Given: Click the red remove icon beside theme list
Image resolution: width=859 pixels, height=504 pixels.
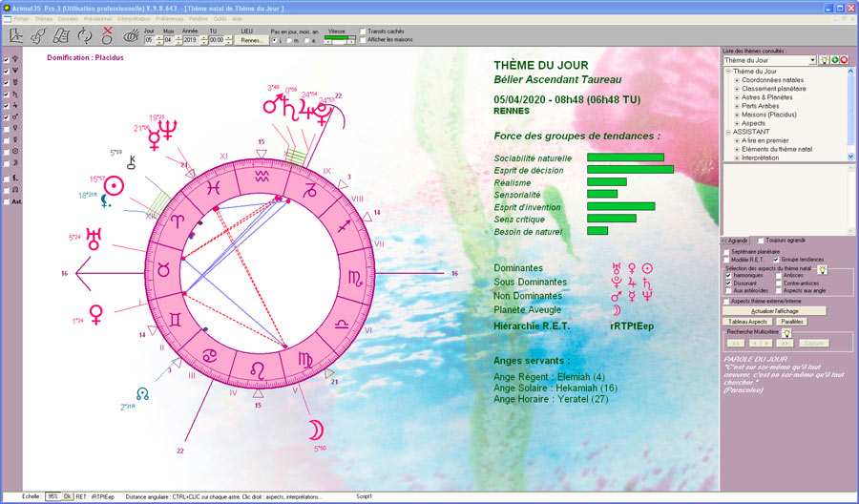Looking at the screenshot, I should coord(845,60).
